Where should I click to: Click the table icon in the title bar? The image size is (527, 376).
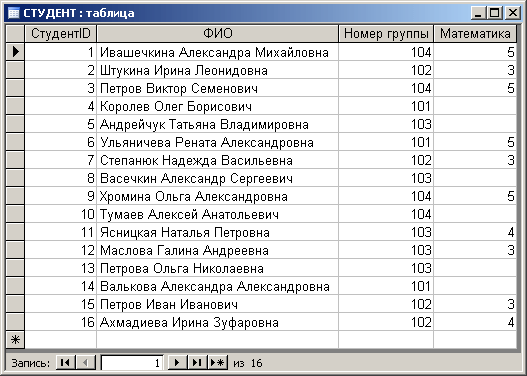(13, 13)
